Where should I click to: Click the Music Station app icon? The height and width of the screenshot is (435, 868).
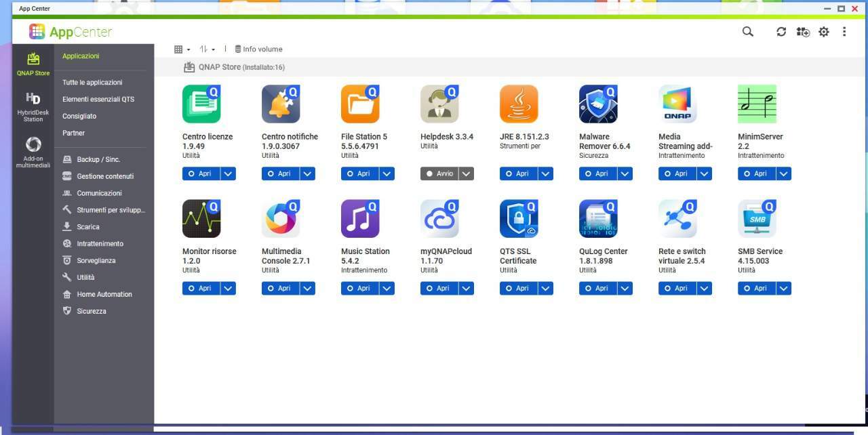(360, 218)
